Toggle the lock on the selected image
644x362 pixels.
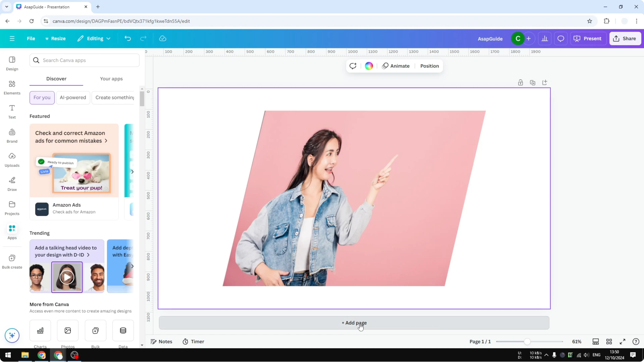tap(520, 82)
